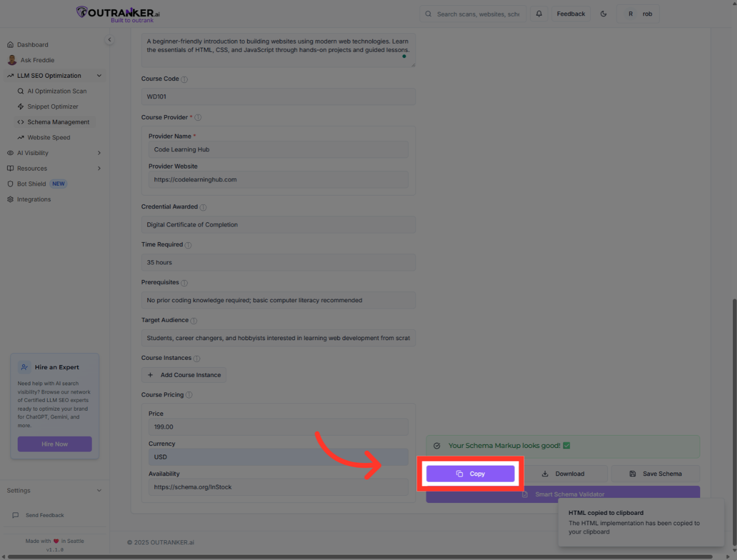Click the Target Audience input field

278,338
